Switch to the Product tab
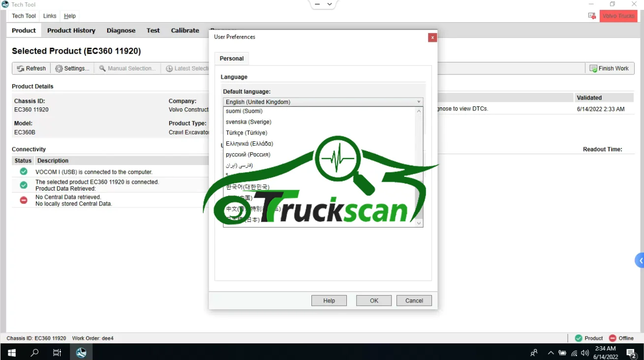Viewport: 644px width, 360px height. point(24,30)
